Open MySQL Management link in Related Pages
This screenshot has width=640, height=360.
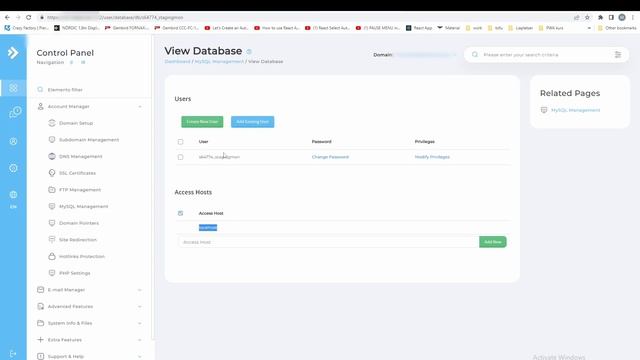[576, 110]
